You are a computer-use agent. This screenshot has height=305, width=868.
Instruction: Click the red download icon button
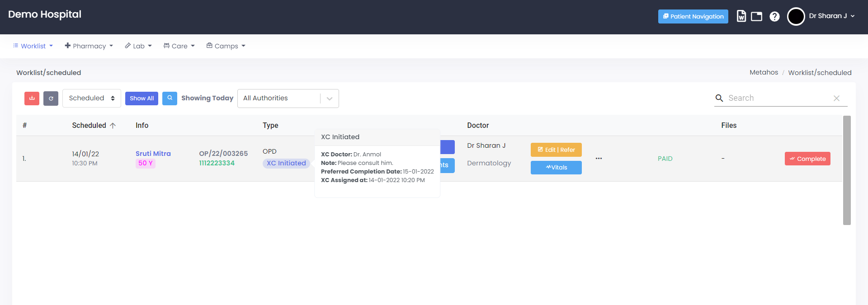coord(32,99)
